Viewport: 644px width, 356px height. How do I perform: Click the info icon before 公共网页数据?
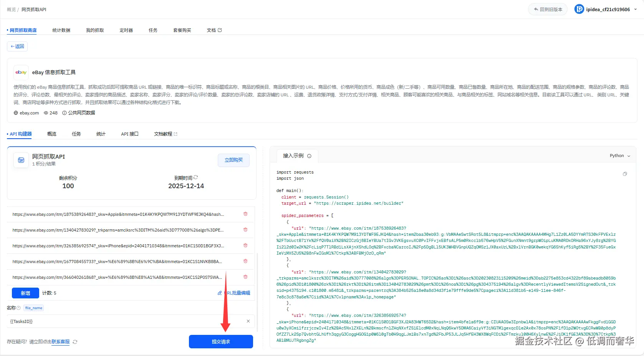(x=65, y=113)
